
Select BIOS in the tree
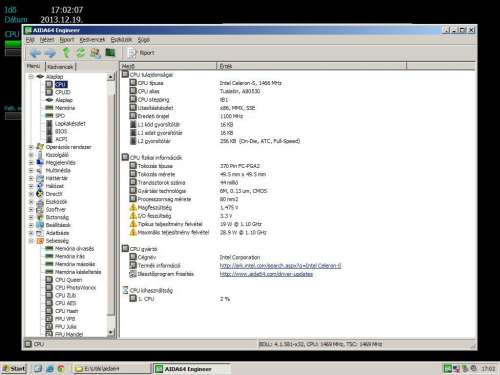point(61,131)
